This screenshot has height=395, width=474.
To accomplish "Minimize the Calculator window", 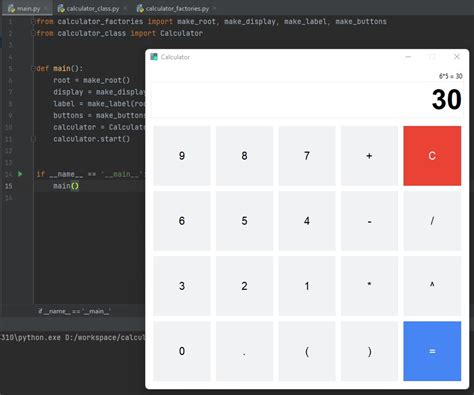I will pos(408,57).
